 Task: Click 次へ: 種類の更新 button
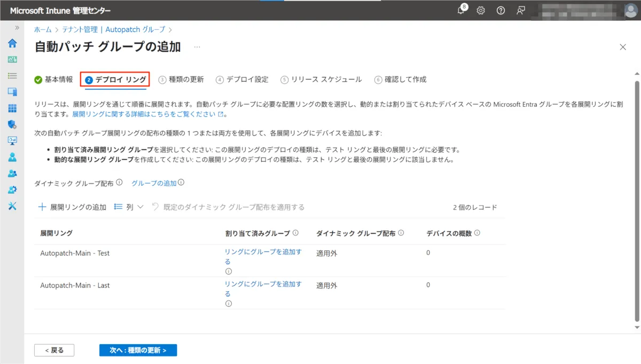point(138,350)
